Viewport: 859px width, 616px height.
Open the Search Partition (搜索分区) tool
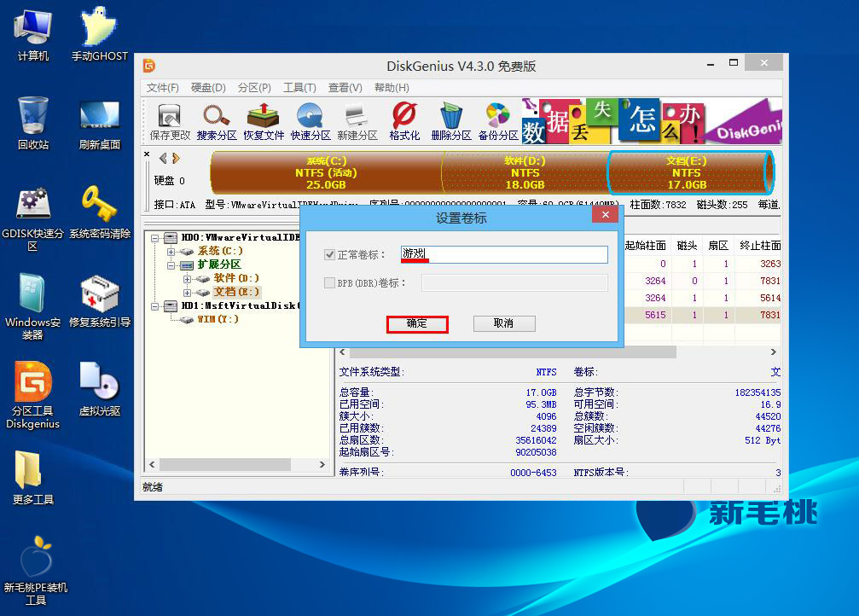tap(217, 121)
